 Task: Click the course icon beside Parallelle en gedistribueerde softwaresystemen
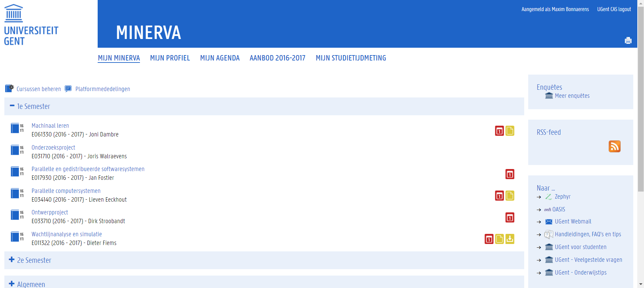click(x=17, y=171)
